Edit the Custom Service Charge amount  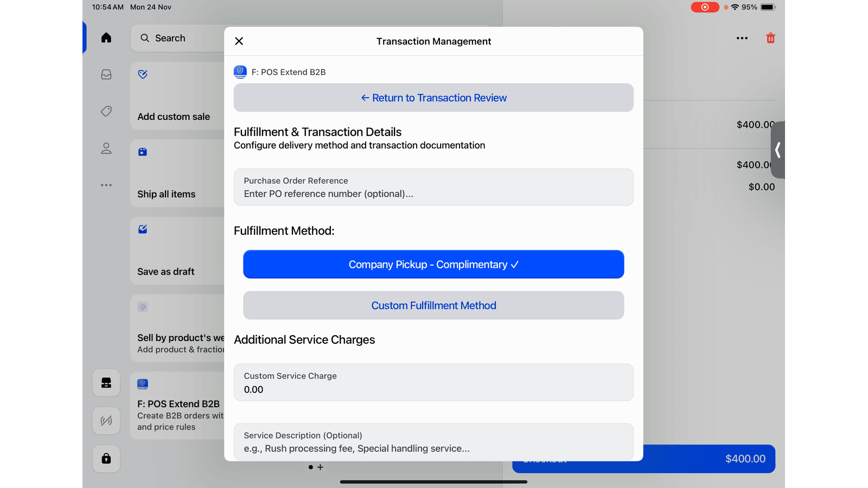433,382
